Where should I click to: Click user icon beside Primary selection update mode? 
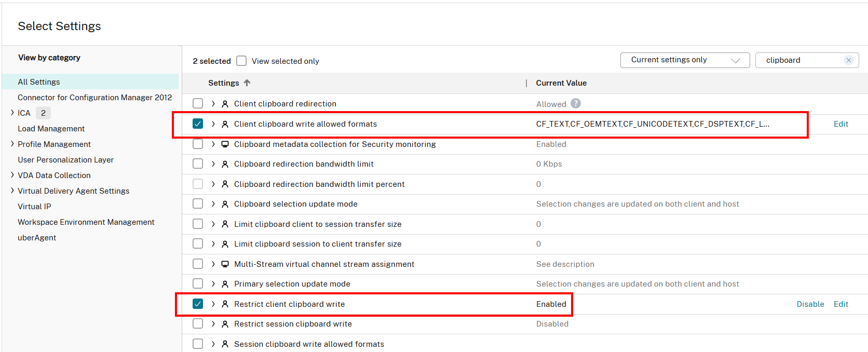225,284
